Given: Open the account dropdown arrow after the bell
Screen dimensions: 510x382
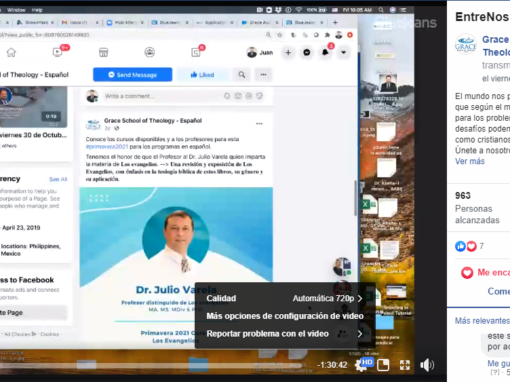Looking at the screenshot, I should pyautogui.click(x=343, y=53).
